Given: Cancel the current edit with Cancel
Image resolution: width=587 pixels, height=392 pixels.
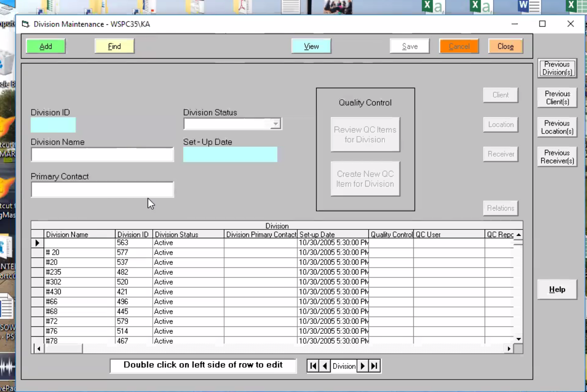Looking at the screenshot, I should [x=459, y=46].
